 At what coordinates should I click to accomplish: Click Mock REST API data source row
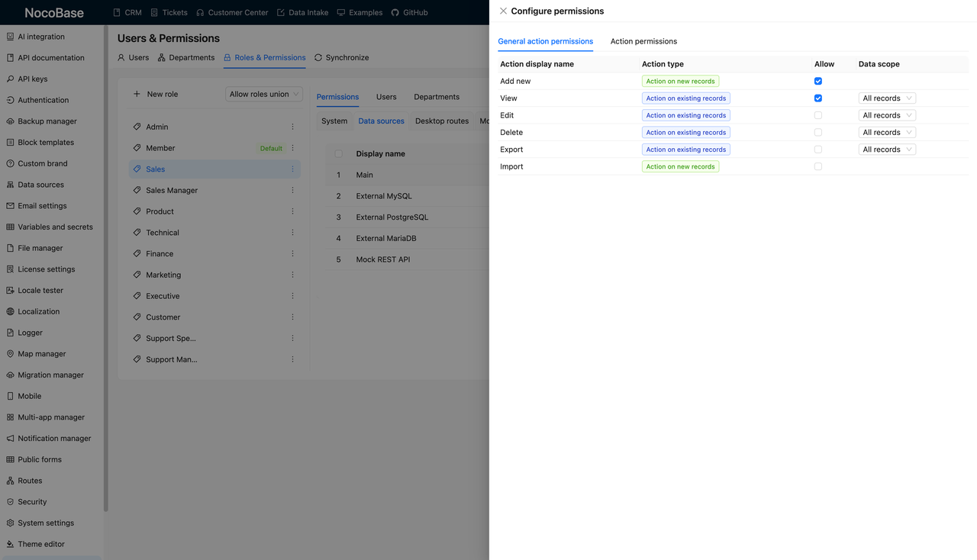click(x=407, y=259)
